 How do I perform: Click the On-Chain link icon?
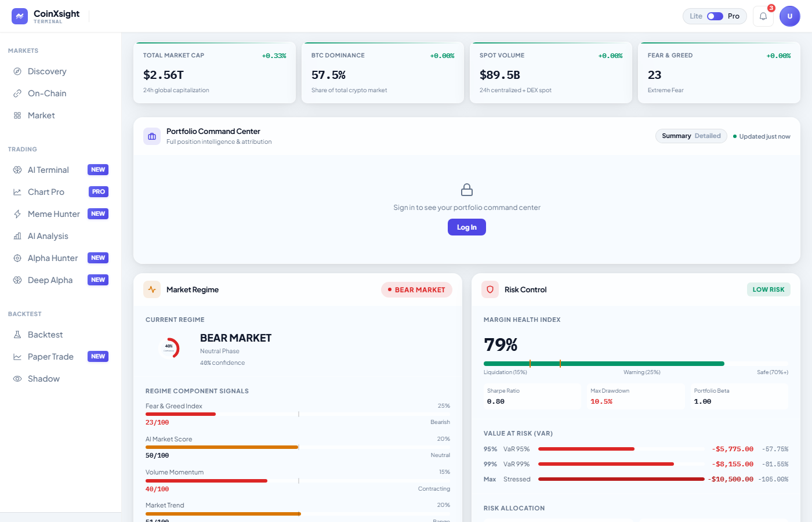pos(17,93)
